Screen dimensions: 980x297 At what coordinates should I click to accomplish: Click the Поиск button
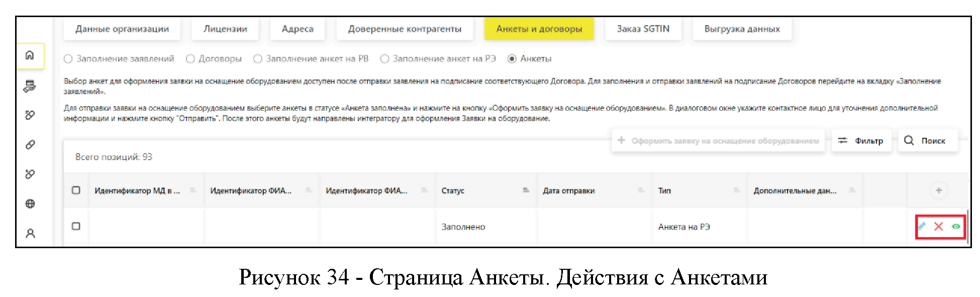(x=927, y=141)
